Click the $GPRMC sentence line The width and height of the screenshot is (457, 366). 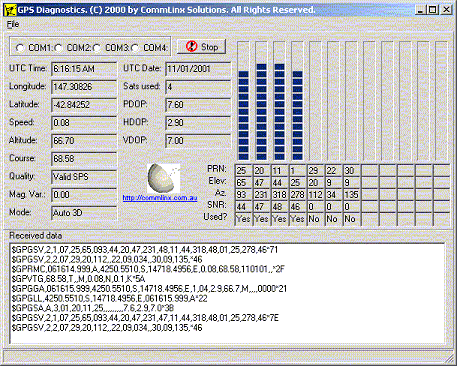(148, 269)
